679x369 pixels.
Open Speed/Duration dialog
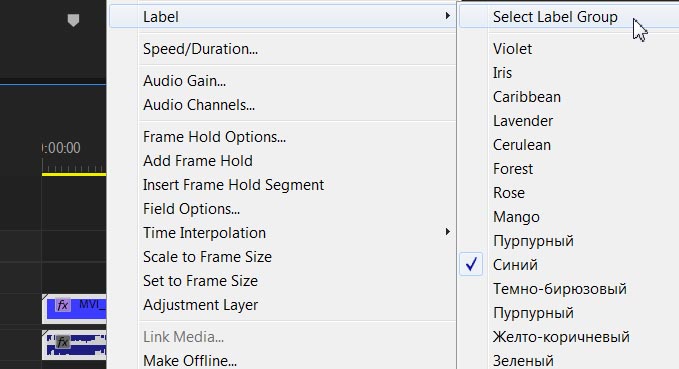(x=200, y=49)
